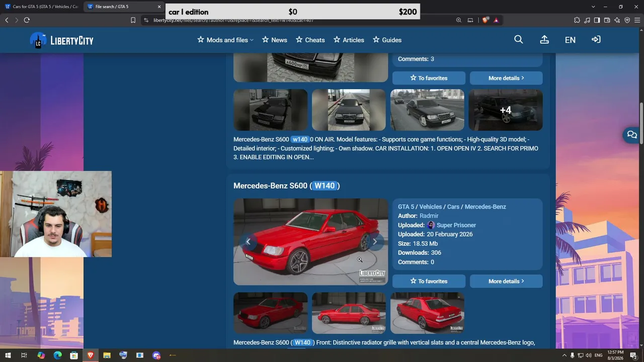Open More details for the black Mercedes S600

click(506, 78)
